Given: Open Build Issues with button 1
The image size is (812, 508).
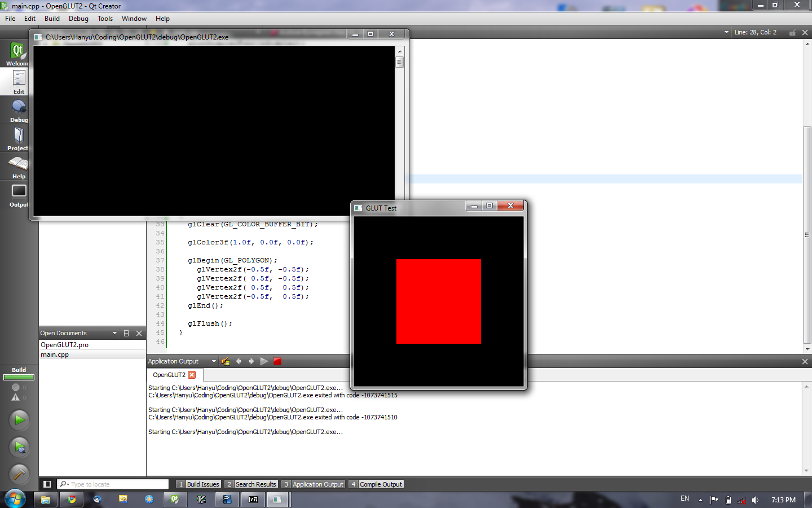Looking at the screenshot, I should pos(199,484).
